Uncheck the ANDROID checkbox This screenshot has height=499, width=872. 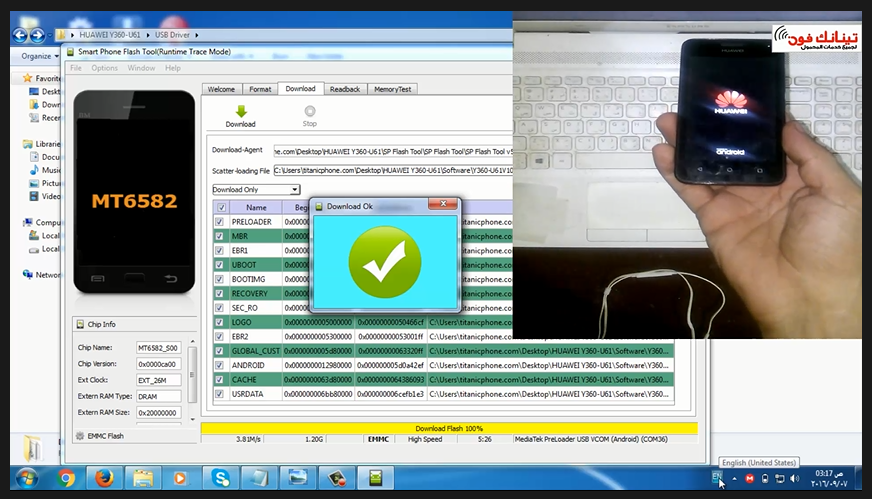point(220,365)
